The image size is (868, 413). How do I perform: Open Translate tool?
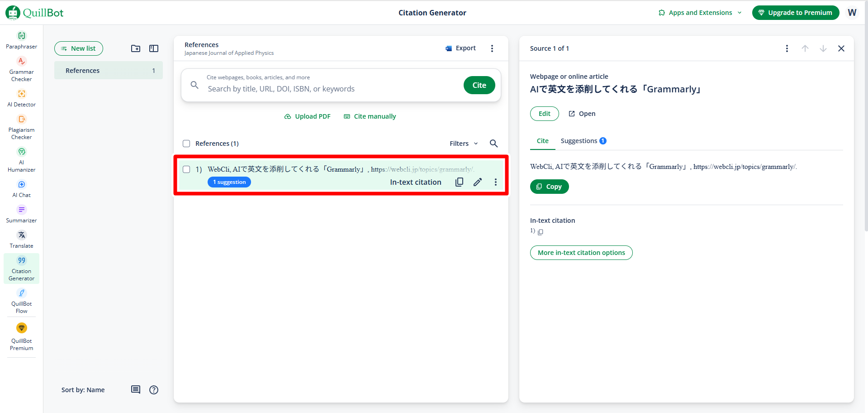pos(21,239)
